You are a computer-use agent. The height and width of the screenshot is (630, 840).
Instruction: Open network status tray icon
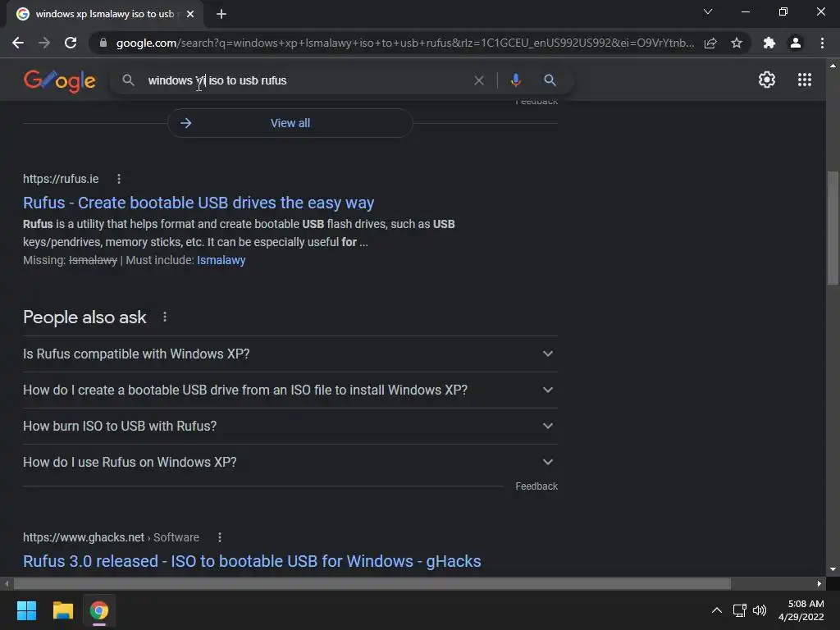pos(740,610)
